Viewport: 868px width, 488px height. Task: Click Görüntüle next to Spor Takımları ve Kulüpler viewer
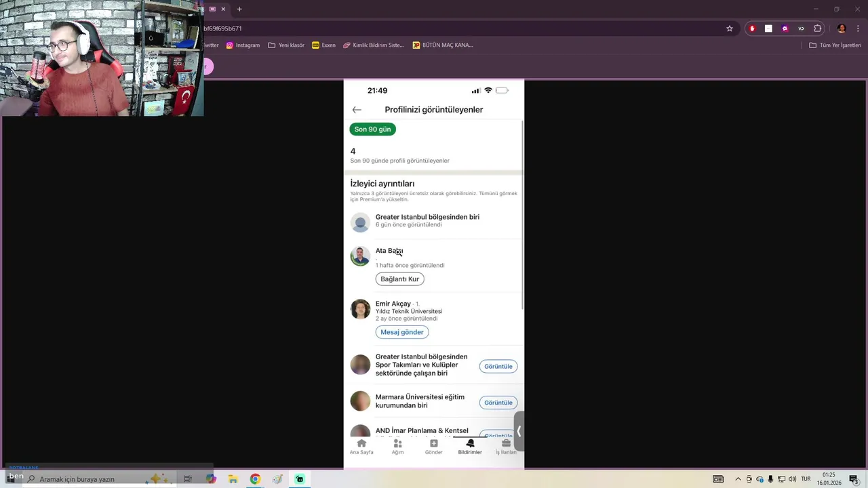(498, 367)
